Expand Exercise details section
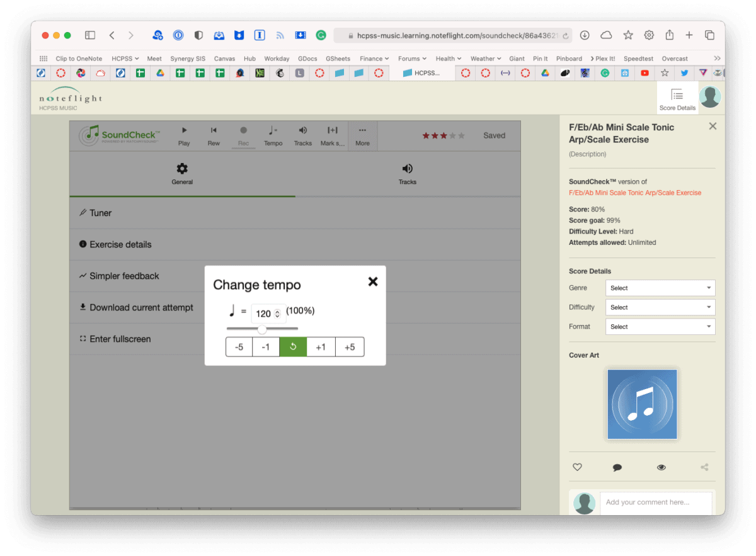The height and width of the screenshot is (556, 756). (x=295, y=244)
